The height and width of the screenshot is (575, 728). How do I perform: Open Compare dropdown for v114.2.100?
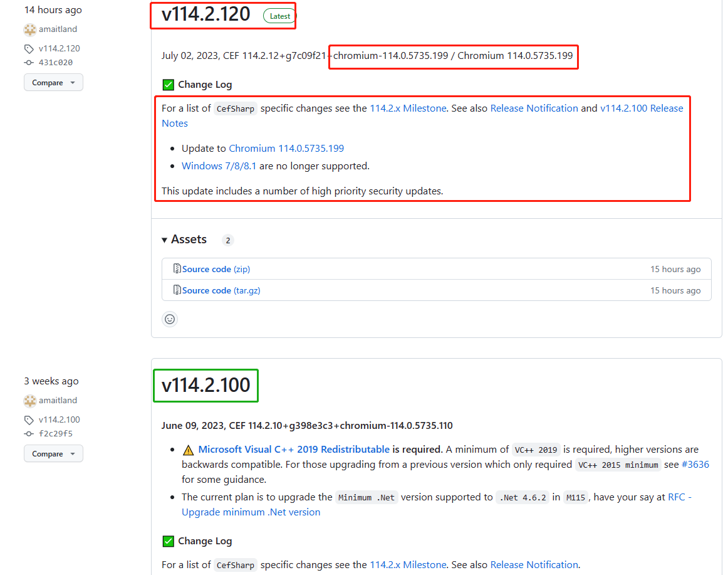[x=53, y=454]
